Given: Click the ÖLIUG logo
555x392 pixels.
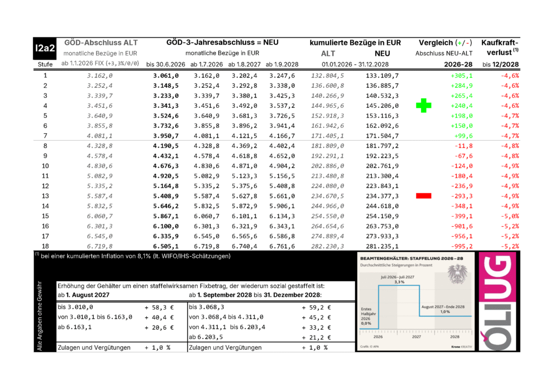Looking at the screenshot, I should pyautogui.click(x=498, y=303).
